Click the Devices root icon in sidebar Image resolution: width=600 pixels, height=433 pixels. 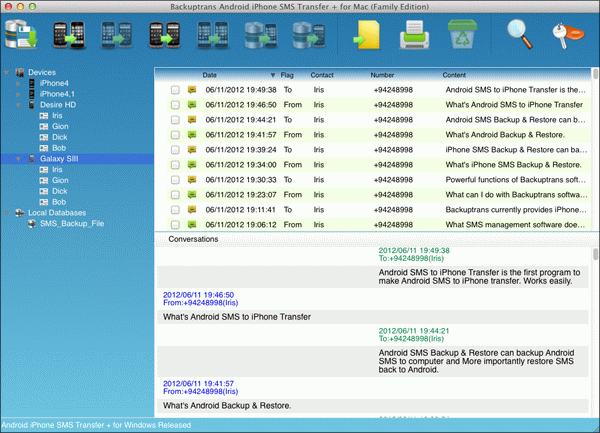pos(20,72)
